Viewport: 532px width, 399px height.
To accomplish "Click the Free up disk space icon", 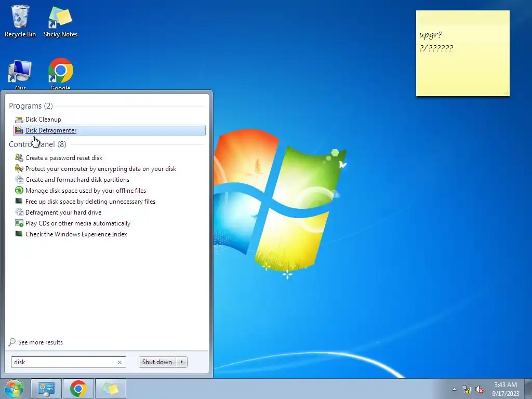I will coord(19,201).
